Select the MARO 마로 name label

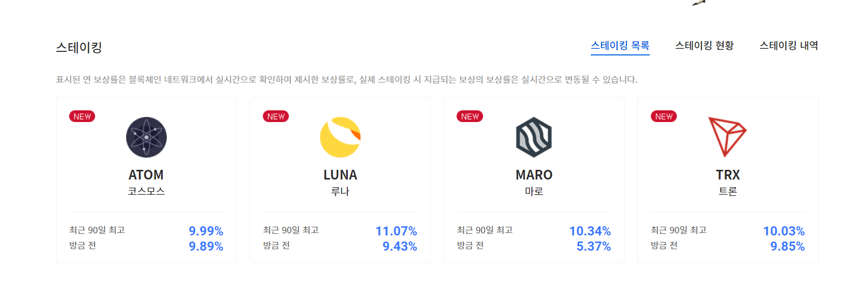[534, 183]
